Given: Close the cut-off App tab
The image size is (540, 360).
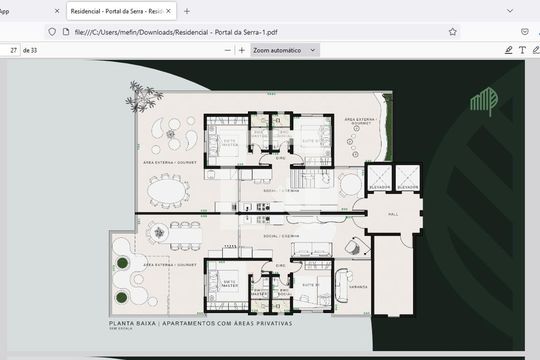Looking at the screenshot, I should [57, 11].
